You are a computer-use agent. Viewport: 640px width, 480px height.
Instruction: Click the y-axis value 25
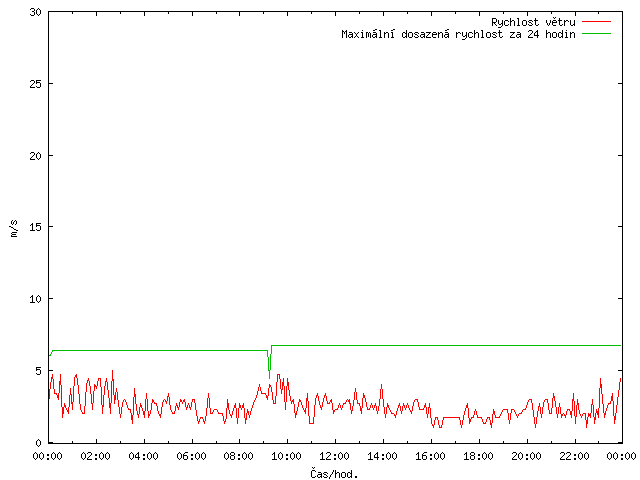point(36,84)
